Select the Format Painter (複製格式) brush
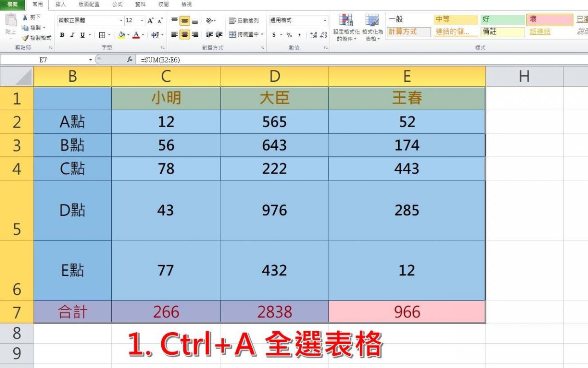This screenshot has width=588, height=368. click(25, 38)
